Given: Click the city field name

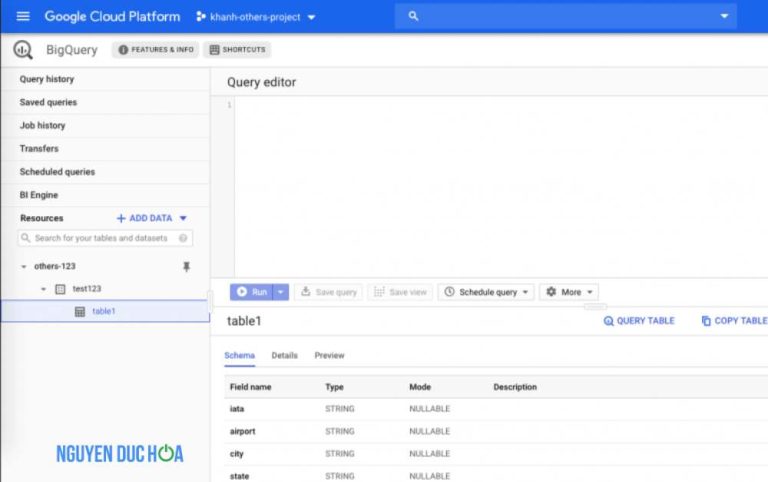Looking at the screenshot, I should 237,454.
